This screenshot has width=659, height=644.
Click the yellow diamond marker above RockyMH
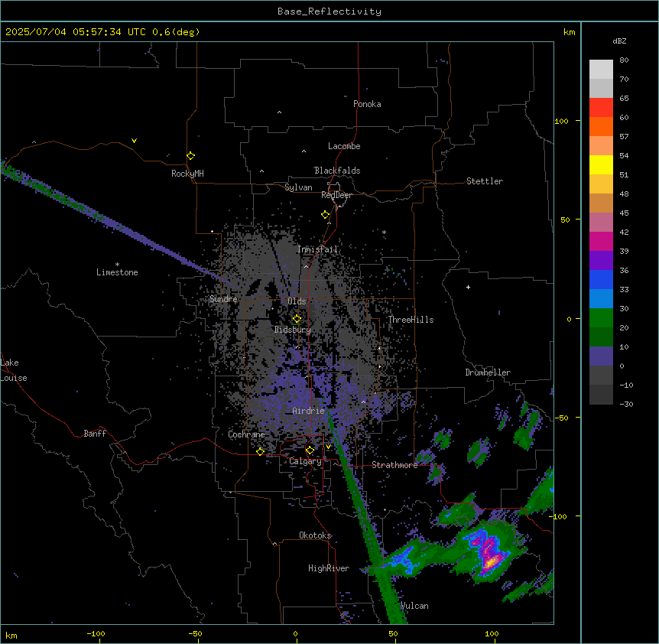[x=191, y=156]
